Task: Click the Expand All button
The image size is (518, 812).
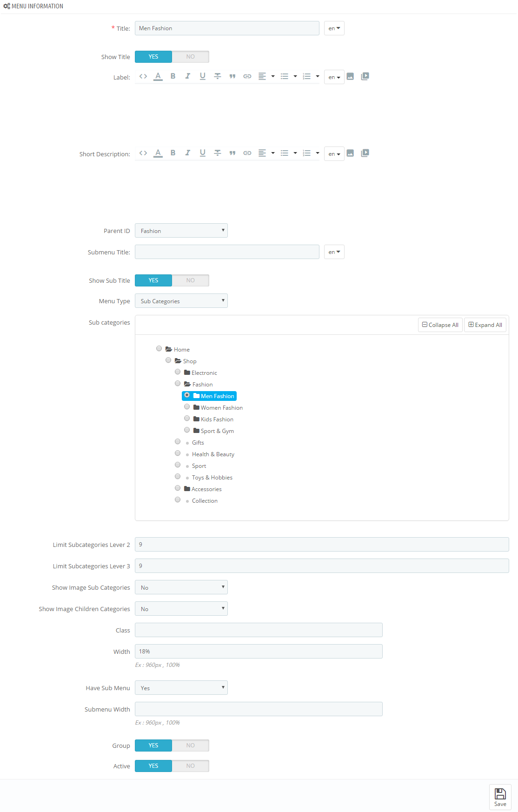Action: 485,325
